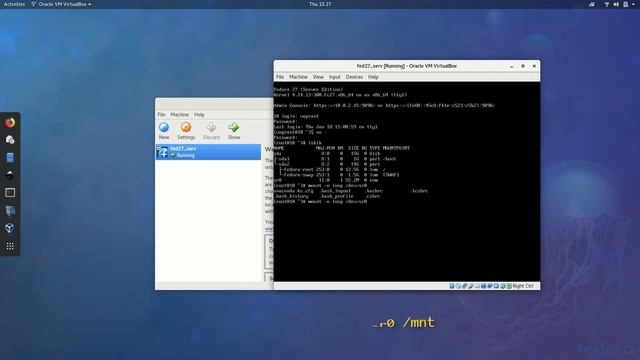Screen dimensions: 640x360
Task: Open Machine menu in fed27_serv VM window
Action: [x=298, y=77]
